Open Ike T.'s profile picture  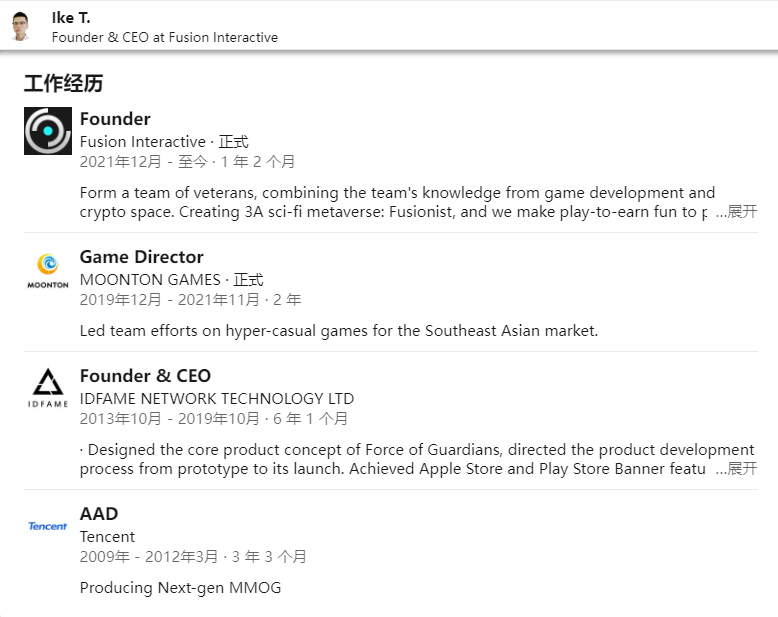click(20, 26)
